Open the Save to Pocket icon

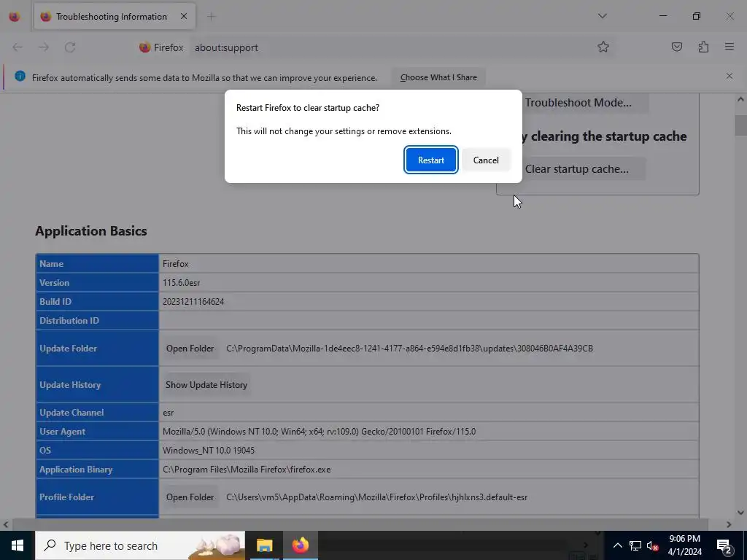[676, 47]
